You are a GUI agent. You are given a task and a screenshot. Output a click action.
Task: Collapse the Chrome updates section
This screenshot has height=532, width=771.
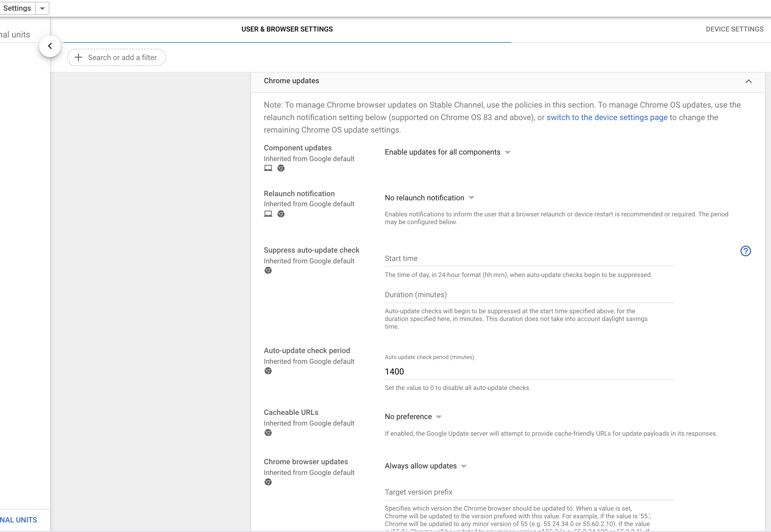click(x=748, y=81)
